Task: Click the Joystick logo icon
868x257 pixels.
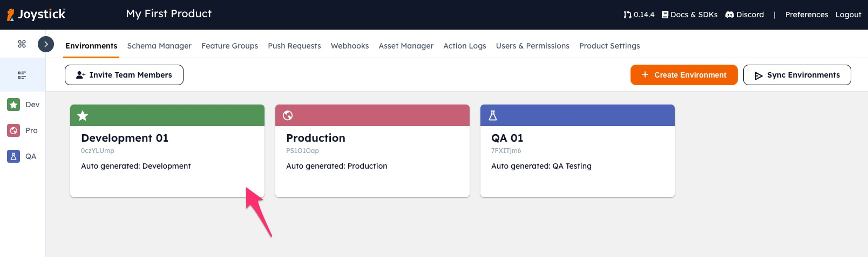Action: [10, 15]
